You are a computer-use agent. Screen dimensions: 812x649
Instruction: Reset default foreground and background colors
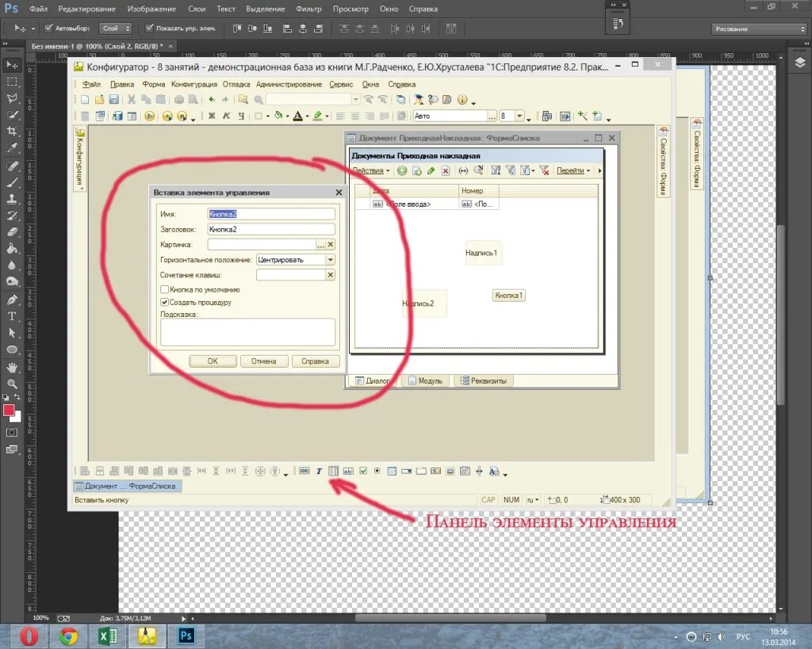coord(6,397)
